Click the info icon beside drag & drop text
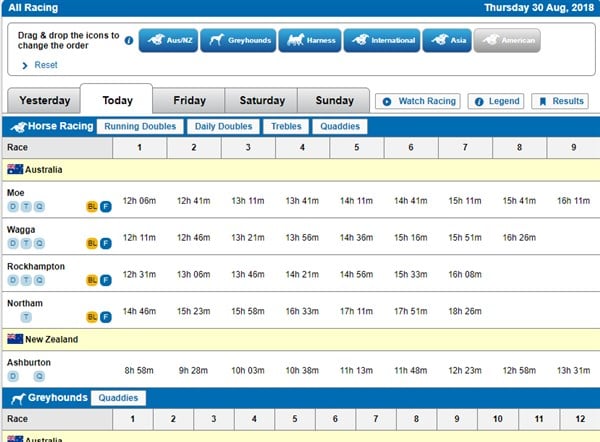600x442 pixels. [x=129, y=40]
